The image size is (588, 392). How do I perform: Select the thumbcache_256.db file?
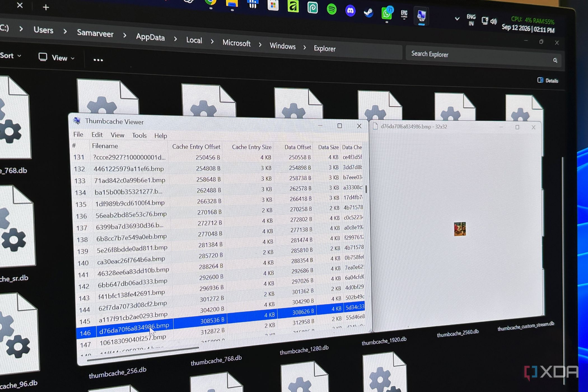tap(118, 372)
